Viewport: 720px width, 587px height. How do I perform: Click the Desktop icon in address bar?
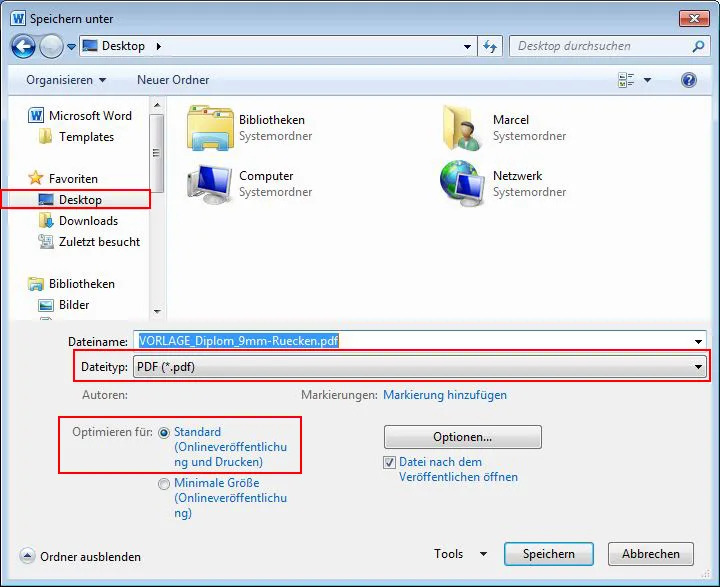pos(90,46)
